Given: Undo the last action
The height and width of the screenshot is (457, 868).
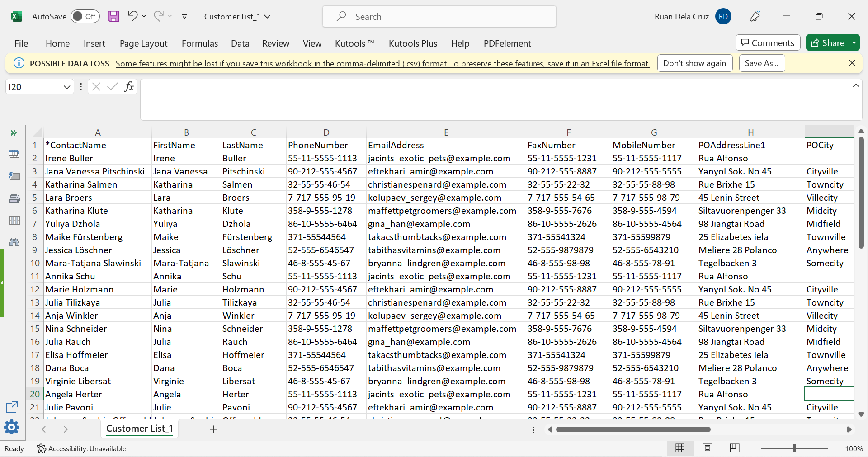Looking at the screenshot, I should pos(132,16).
